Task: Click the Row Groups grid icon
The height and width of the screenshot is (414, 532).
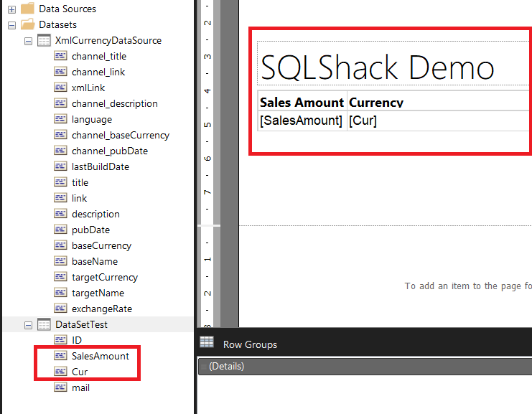Action: coord(207,342)
